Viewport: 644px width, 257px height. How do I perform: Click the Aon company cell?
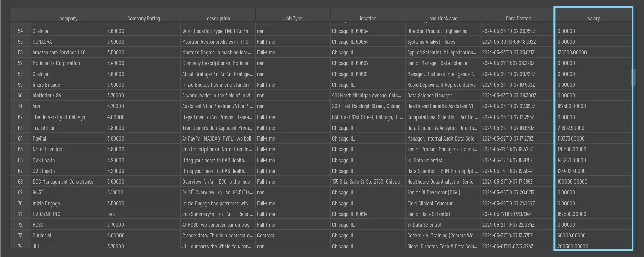[68, 106]
